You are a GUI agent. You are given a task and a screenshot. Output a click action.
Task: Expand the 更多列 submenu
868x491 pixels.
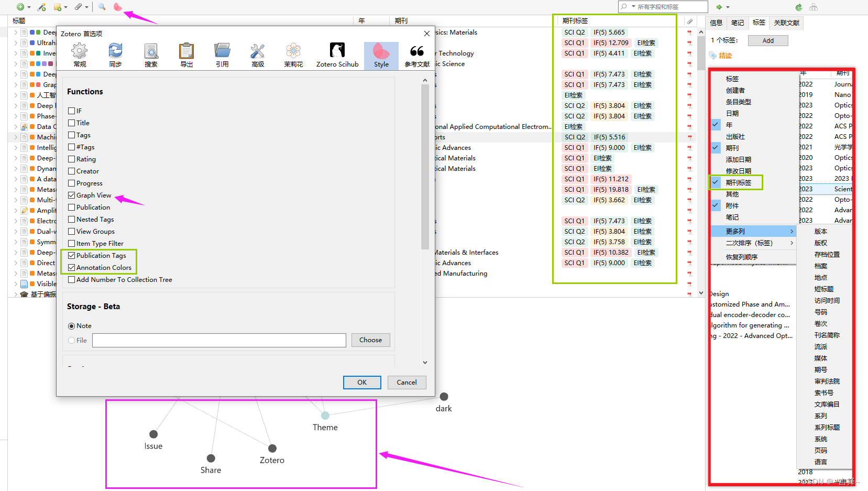point(754,231)
